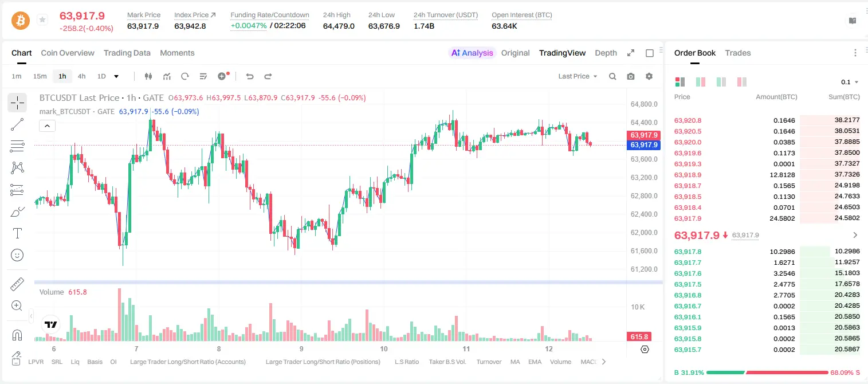Open the Coin Overview tab

tap(68, 53)
